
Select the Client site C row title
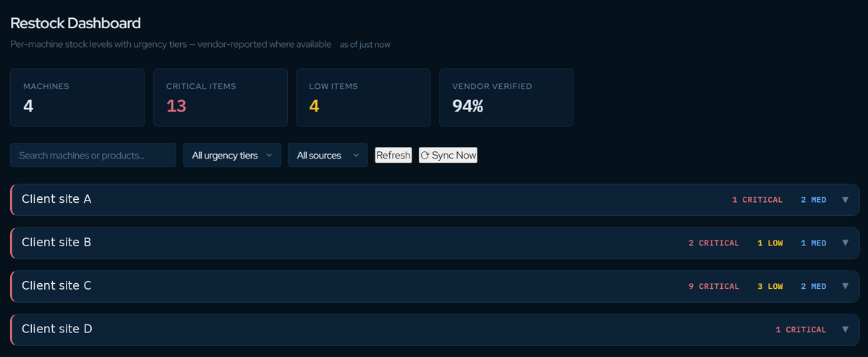pos(56,286)
